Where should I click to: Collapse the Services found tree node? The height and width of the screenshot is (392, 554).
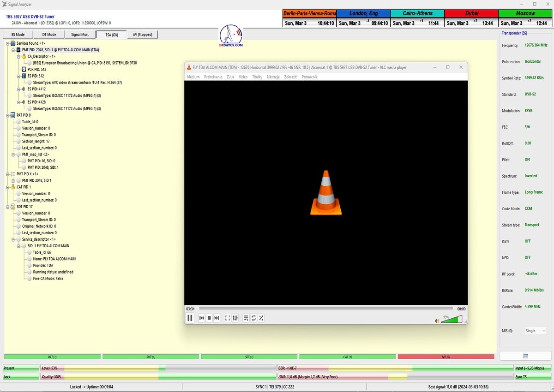click(8, 43)
